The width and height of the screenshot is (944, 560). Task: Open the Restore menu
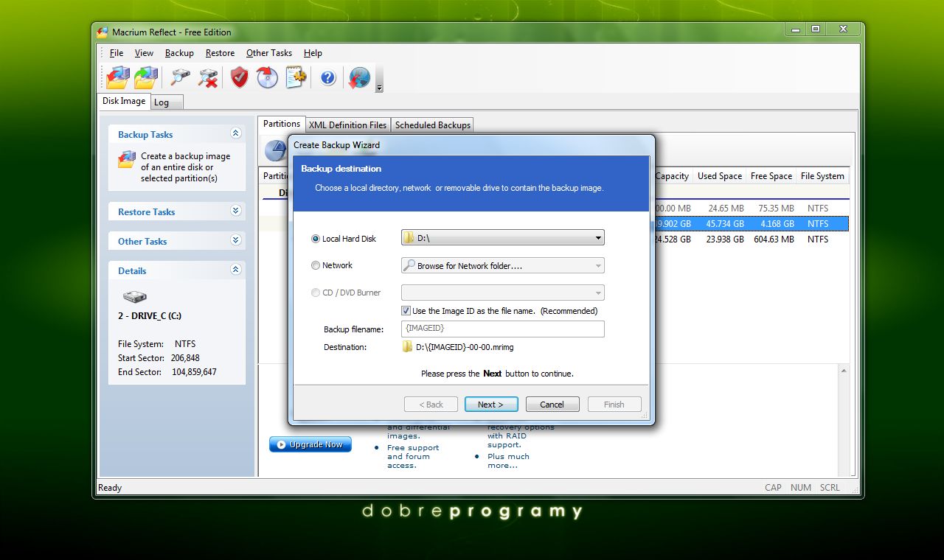pos(220,53)
